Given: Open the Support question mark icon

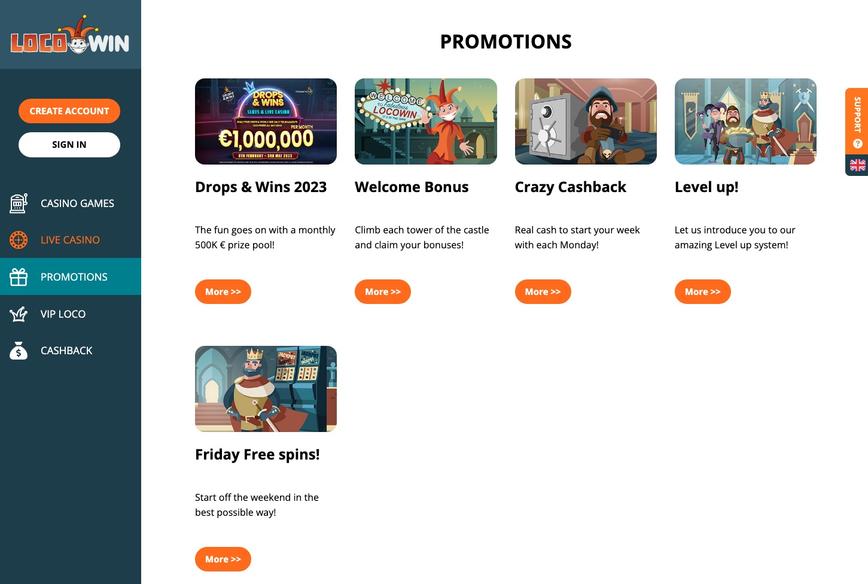Looking at the screenshot, I should tap(857, 142).
